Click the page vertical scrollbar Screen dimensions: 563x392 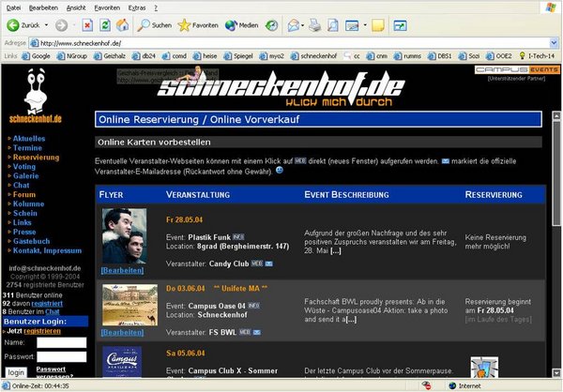coord(555,234)
